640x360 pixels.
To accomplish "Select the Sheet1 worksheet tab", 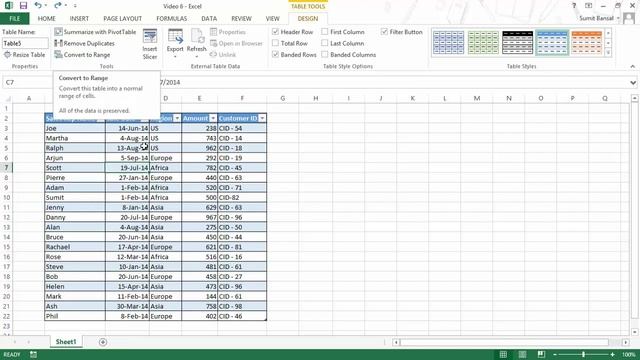I will (x=66, y=342).
